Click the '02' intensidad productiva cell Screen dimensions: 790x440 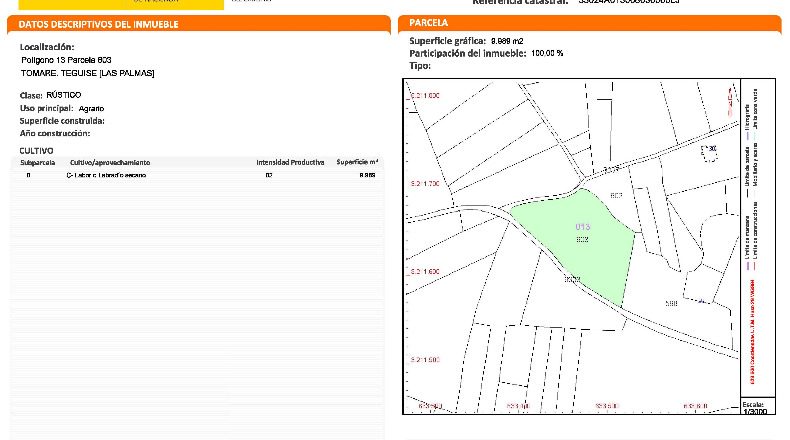point(269,175)
